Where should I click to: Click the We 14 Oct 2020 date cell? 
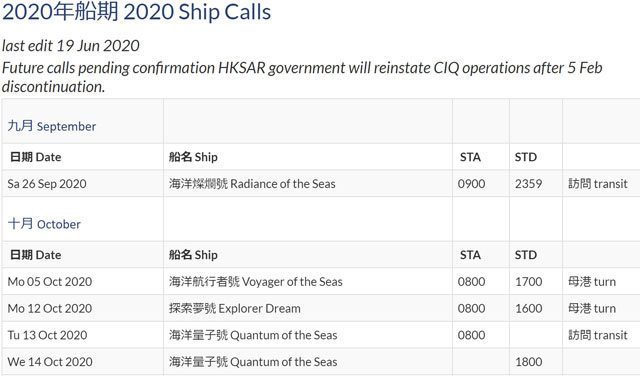click(50, 362)
